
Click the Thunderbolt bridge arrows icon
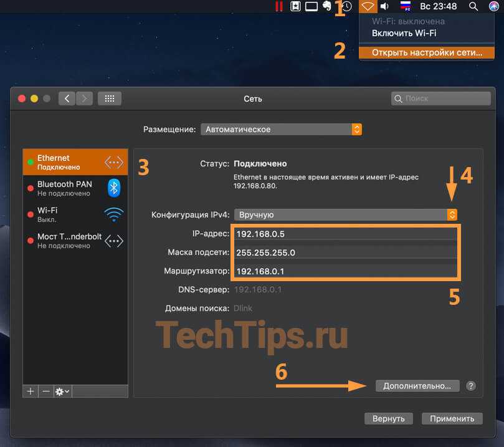(x=114, y=241)
